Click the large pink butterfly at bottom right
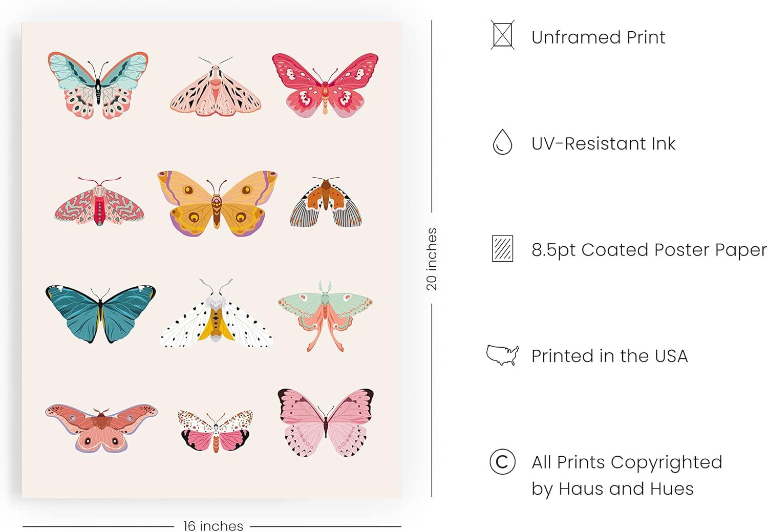 click(x=326, y=422)
